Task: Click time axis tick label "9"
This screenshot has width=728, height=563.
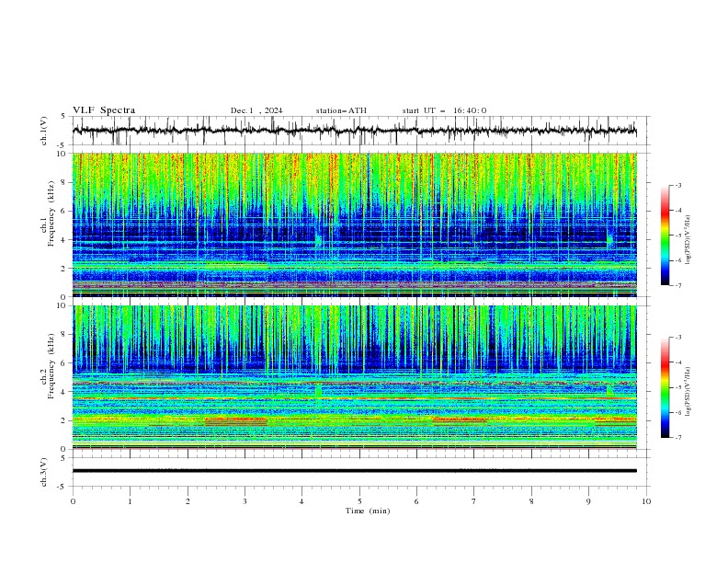Action: (x=588, y=501)
